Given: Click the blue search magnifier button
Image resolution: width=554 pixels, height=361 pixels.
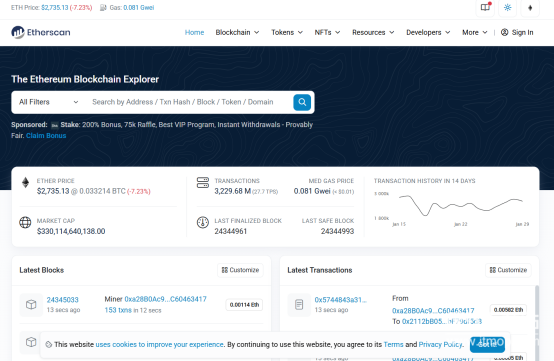Looking at the screenshot, I should pos(302,102).
